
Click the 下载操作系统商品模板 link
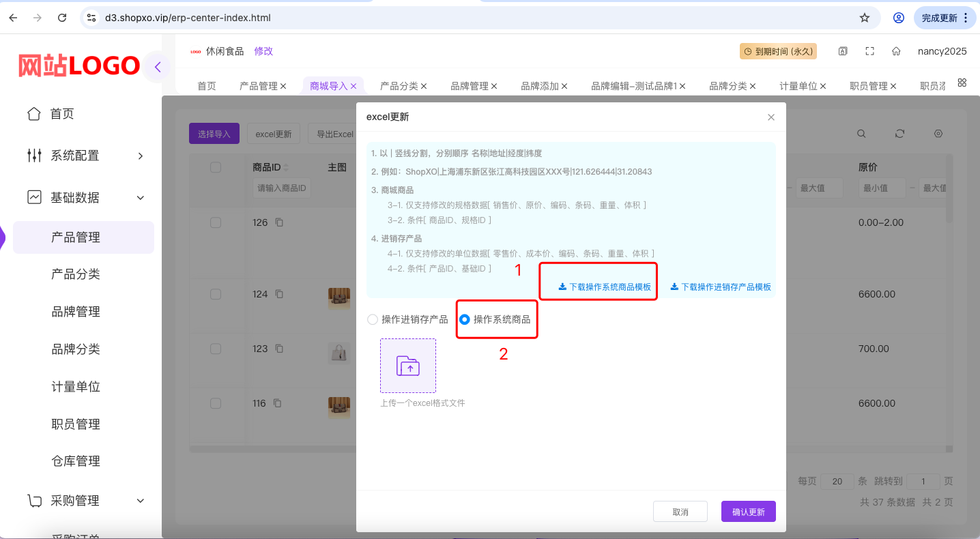[x=605, y=287]
